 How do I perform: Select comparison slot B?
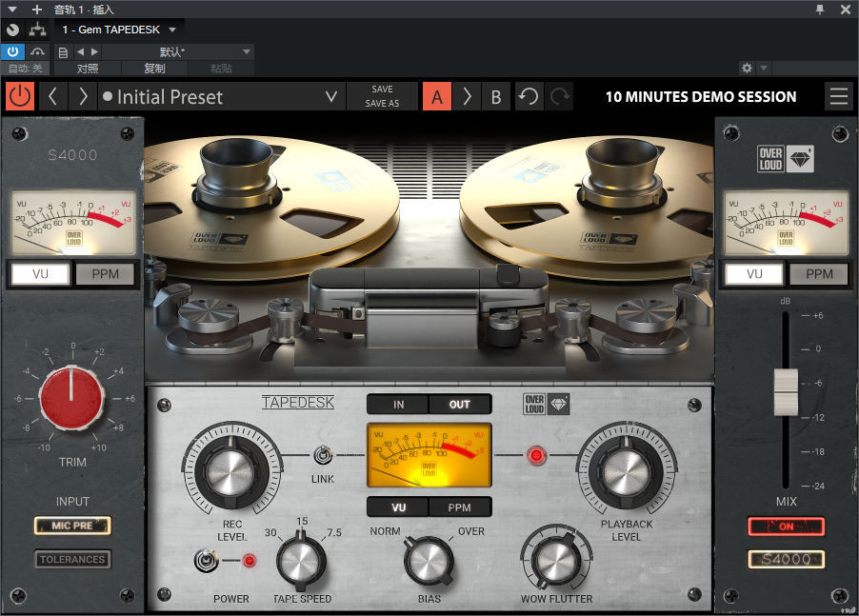(496, 96)
